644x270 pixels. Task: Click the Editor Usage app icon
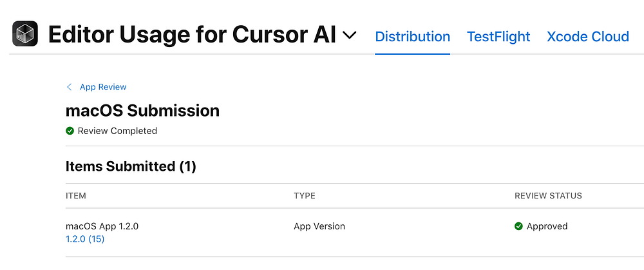pyautogui.click(x=25, y=34)
